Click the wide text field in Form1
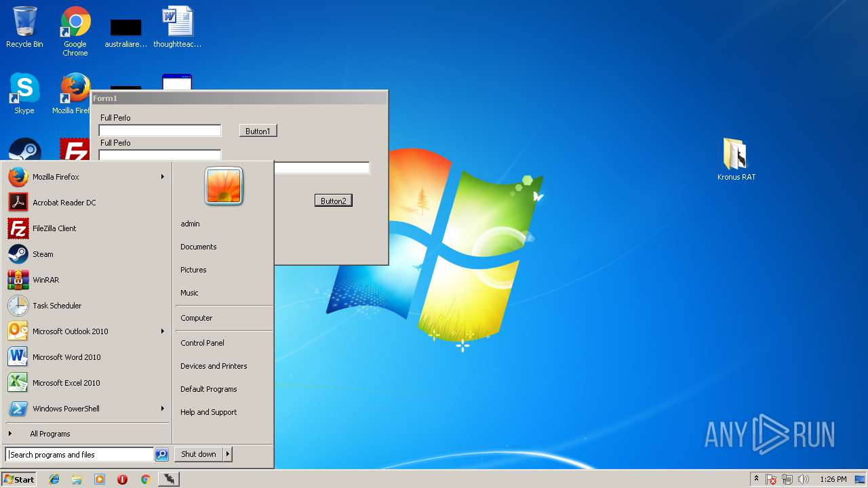The height and width of the screenshot is (488, 868). click(321, 167)
